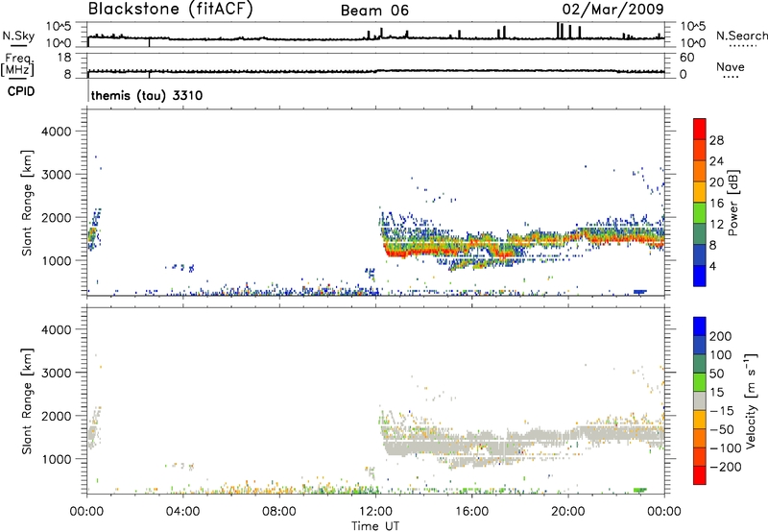Click the date '02/Mar/2009'
Viewport: 768px width, 532px height.
pos(612,9)
